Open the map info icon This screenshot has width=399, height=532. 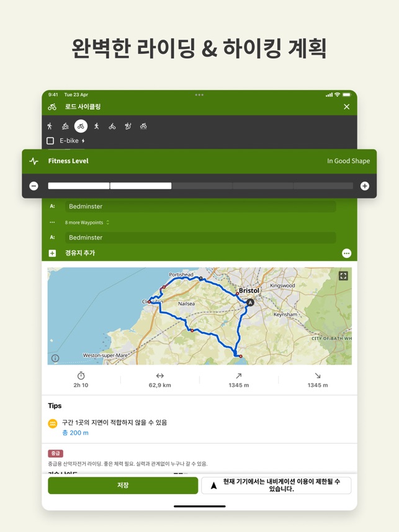click(55, 358)
